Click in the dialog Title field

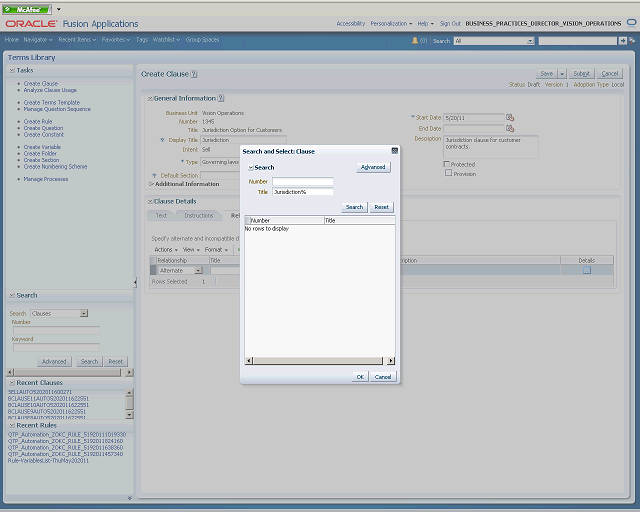coord(302,191)
